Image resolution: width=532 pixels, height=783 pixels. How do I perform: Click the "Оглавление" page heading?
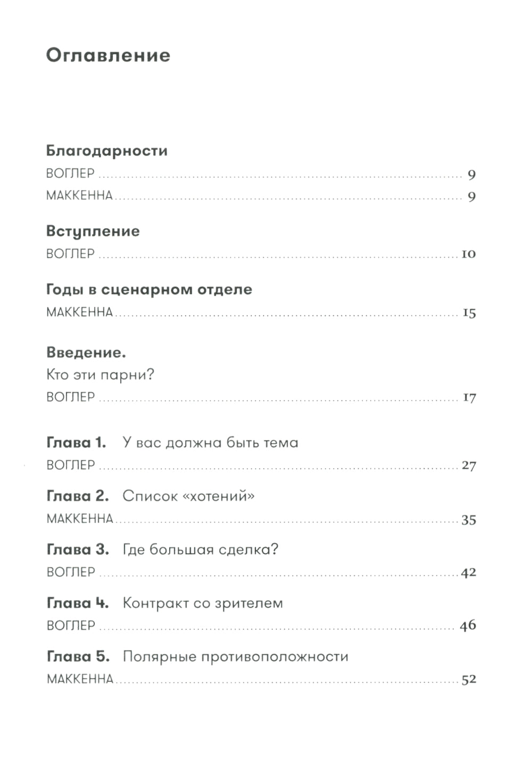coord(108,55)
